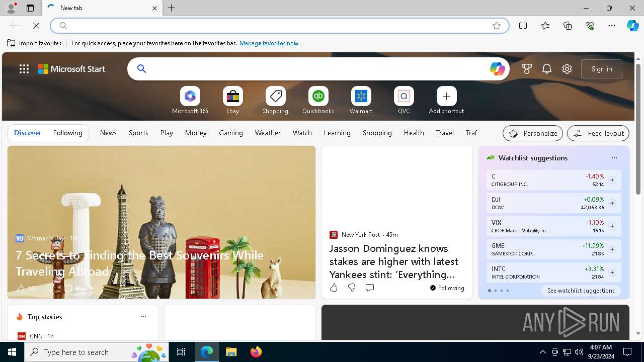Open Browser essentials icon

pos(590,26)
